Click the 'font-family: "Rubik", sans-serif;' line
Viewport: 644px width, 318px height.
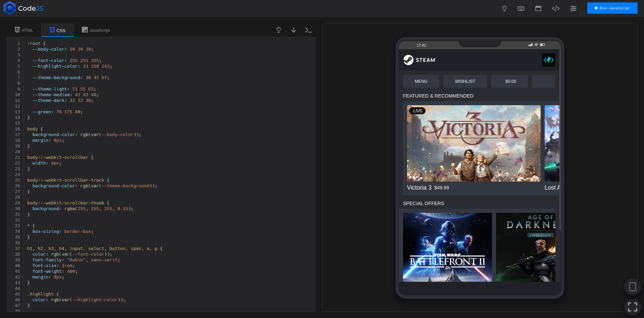(x=76, y=260)
